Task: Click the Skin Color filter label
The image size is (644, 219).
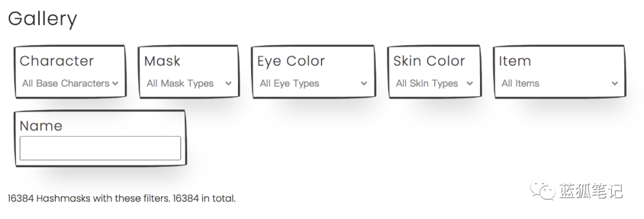Action: pos(429,61)
